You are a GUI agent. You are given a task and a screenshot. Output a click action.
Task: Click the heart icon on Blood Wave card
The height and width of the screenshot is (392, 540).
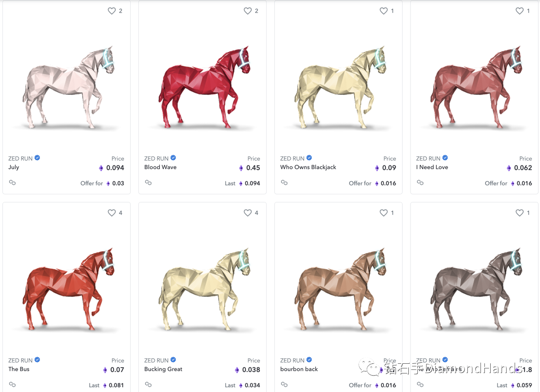pos(248,11)
